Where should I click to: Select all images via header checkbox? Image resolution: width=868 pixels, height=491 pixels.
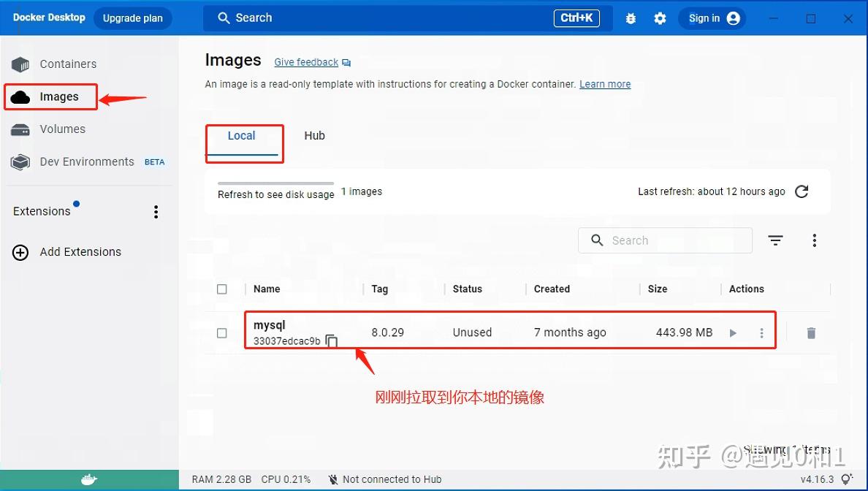click(222, 289)
